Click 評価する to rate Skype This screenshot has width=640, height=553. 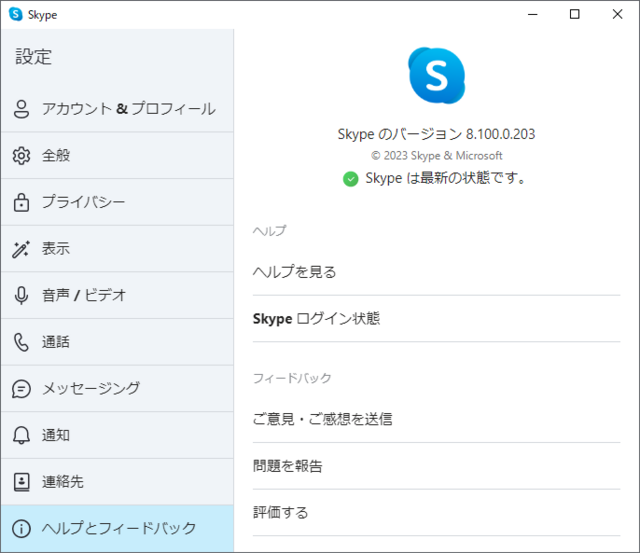pos(436,513)
